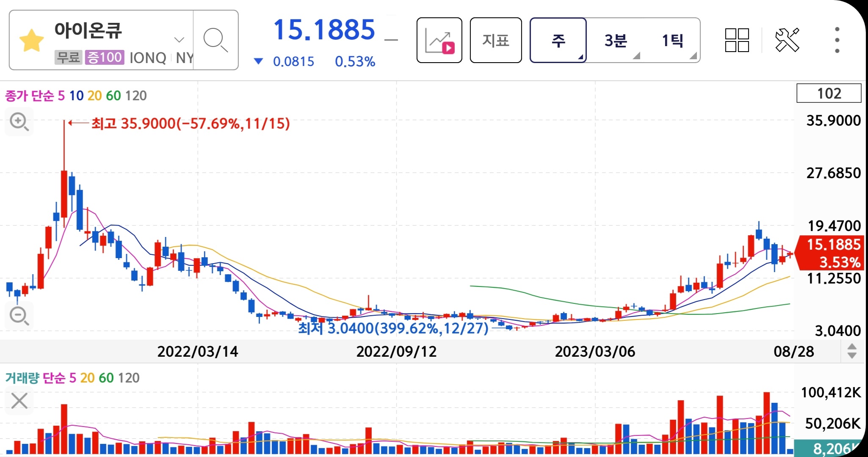
Task: Click the IONQ ticker text
Action: (148, 58)
